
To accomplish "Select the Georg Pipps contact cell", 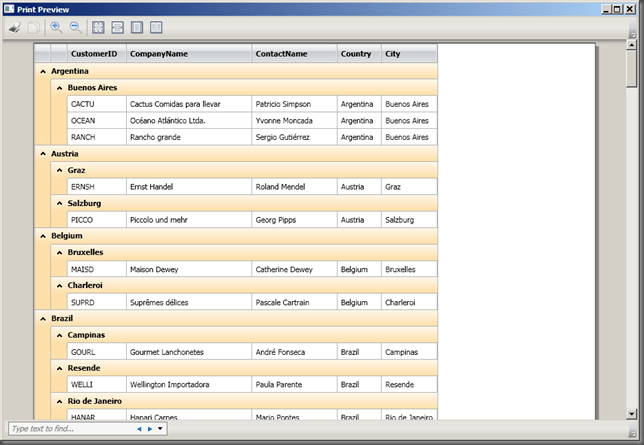I will coord(294,220).
